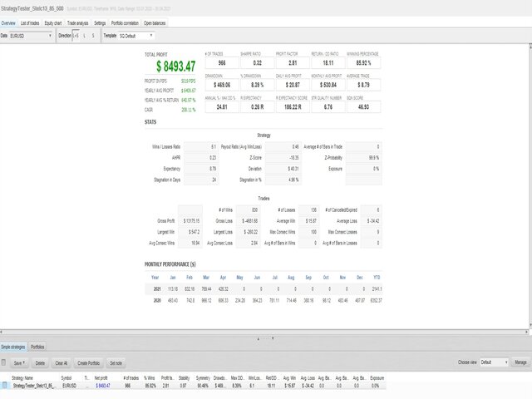Click the Delete button
532x399 pixels.
click(x=40, y=363)
